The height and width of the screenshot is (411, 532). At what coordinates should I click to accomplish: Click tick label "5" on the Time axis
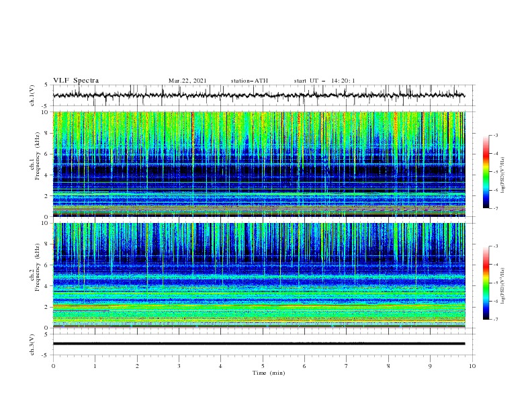(263, 366)
